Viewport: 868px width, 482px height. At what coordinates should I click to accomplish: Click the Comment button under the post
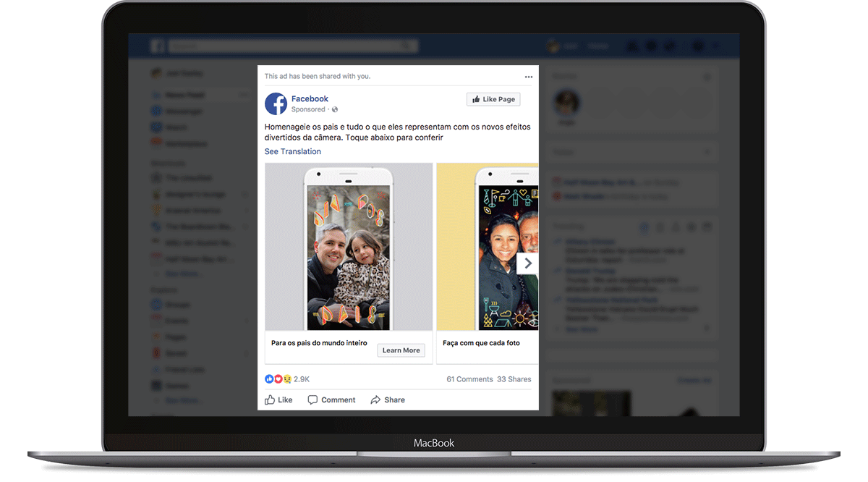click(x=331, y=399)
